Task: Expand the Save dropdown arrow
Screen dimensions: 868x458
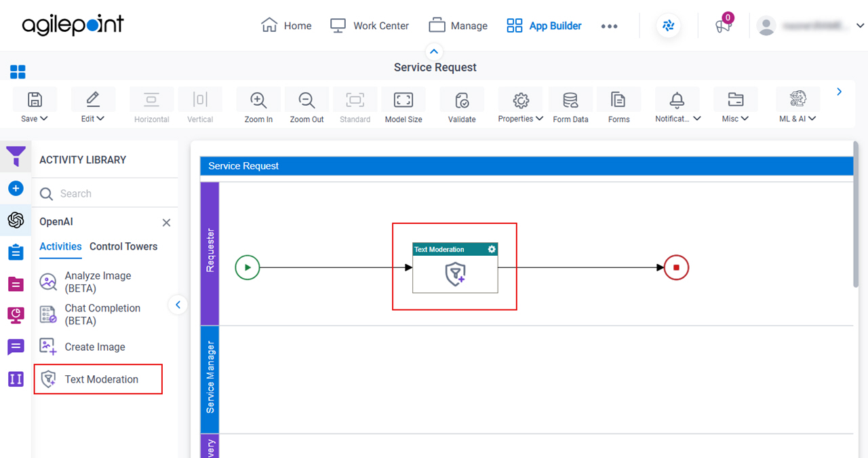Action: 44,119
